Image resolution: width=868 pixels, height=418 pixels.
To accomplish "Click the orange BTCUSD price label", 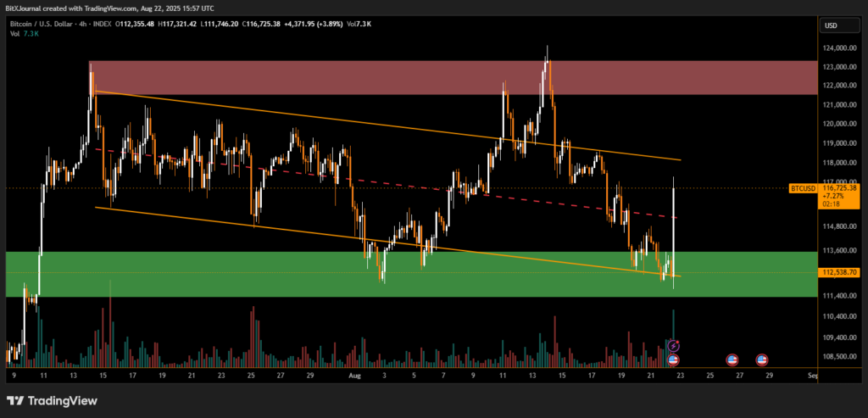I will (x=803, y=187).
